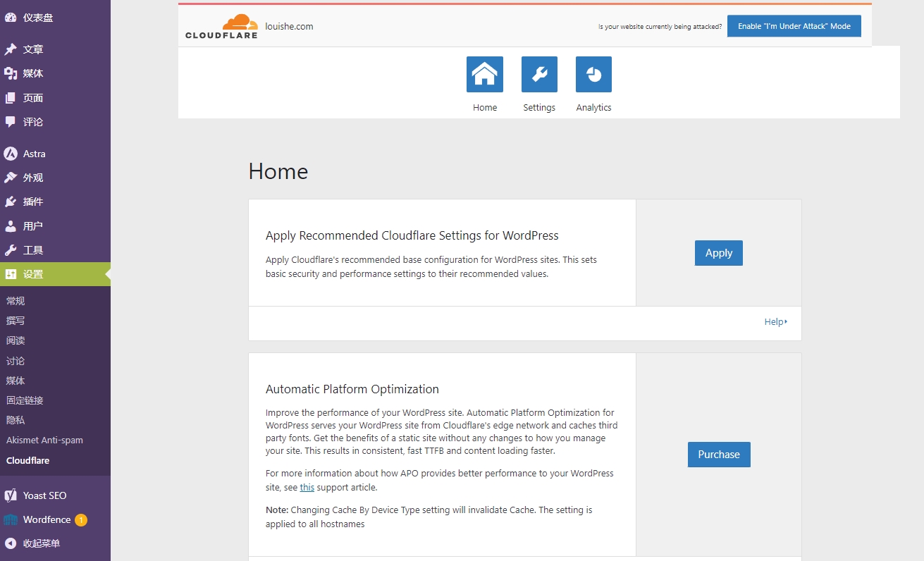Screen dimensions: 924x561
Task: Click the wrench icon beside 工具
Action: click(11, 250)
